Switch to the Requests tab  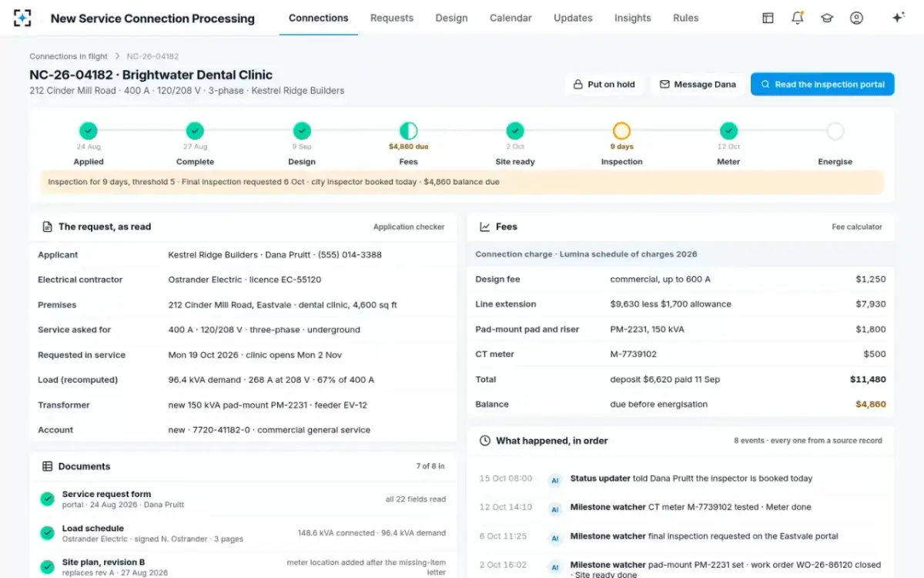[x=392, y=18]
